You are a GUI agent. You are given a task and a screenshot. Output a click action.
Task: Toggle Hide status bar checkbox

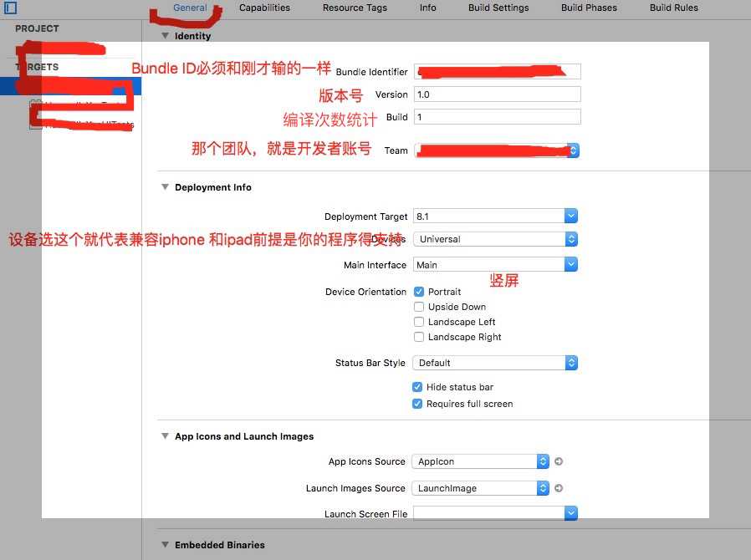pyautogui.click(x=417, y=387)
